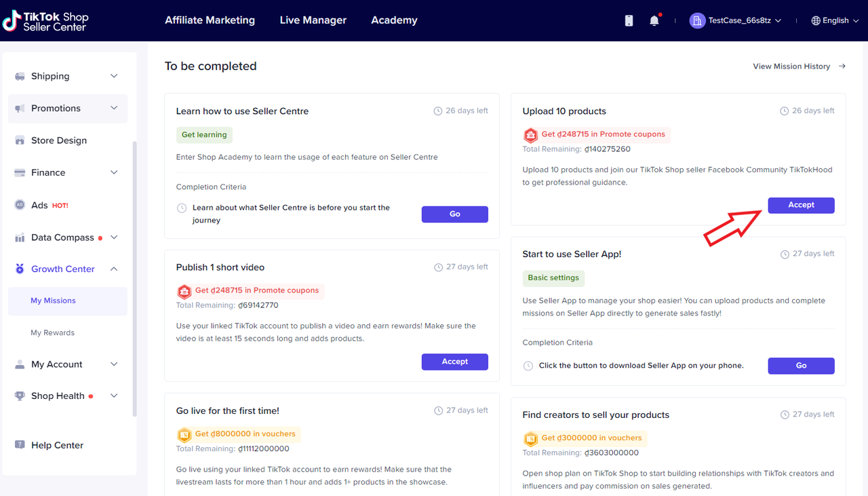Open the Affiliate Marketing tab

pos(210,20)
